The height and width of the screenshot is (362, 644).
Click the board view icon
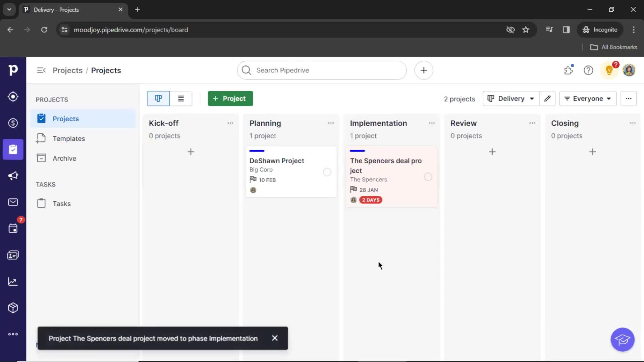(158, 98)
